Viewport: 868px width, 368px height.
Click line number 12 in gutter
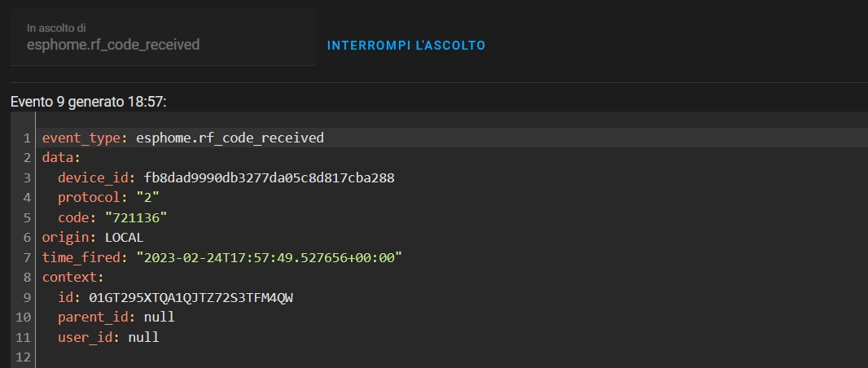pyautogui.click(x=24, y=357)
